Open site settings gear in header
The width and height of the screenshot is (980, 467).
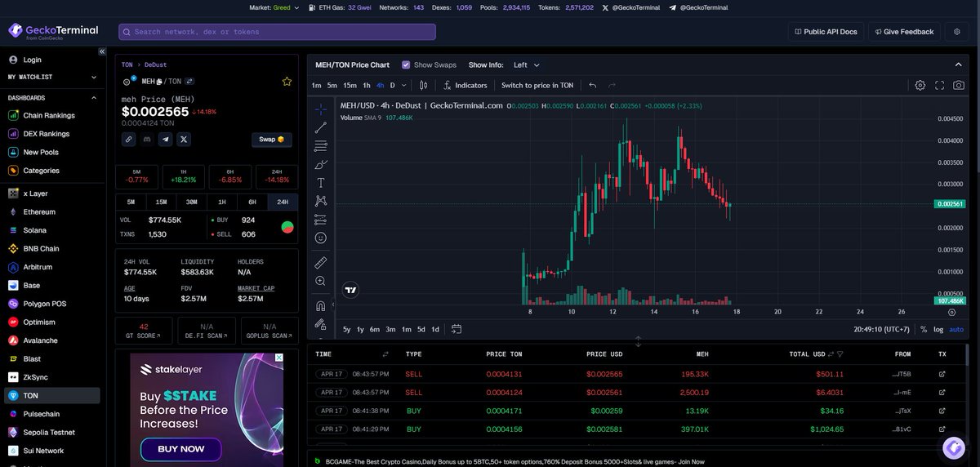pyautogui.click(x=957, y=32)
